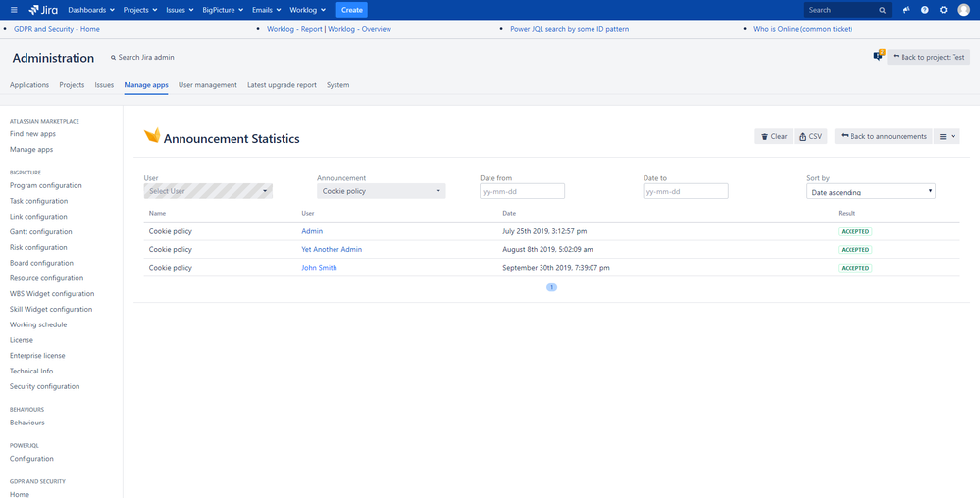980x498 pixels.
Task: Click the top Search field
Action: click(848, 10)
